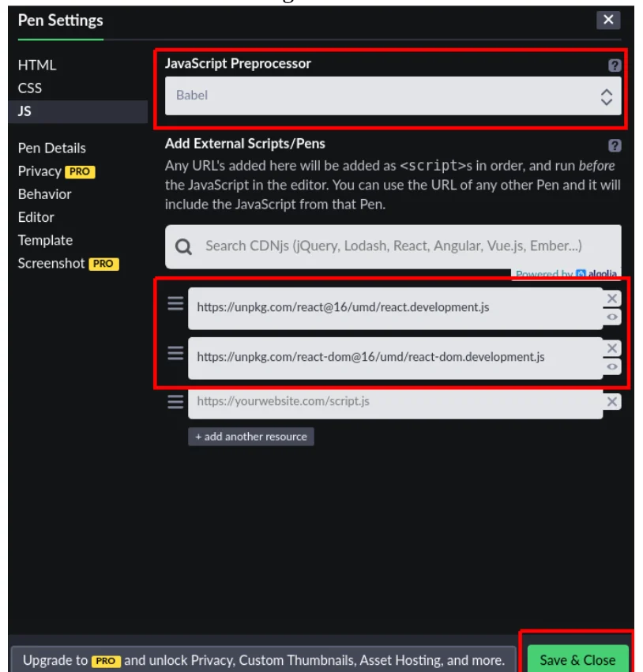643x672 pixels.
Task: Edit the react@16 script URL field
Action: click(x=395, y=308)
